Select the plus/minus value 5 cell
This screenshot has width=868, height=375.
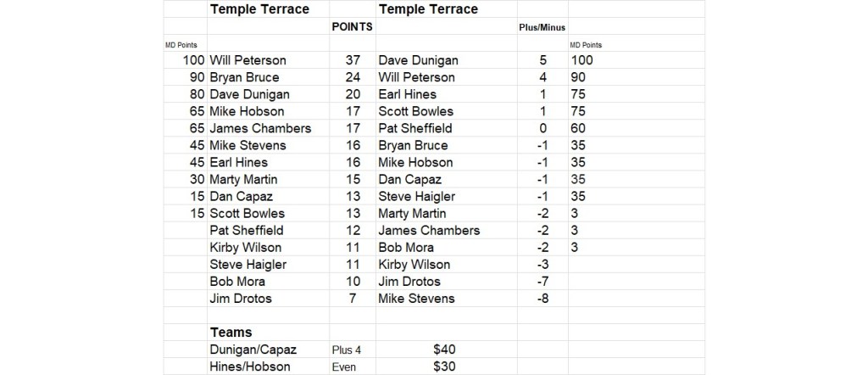click(542, 60)
